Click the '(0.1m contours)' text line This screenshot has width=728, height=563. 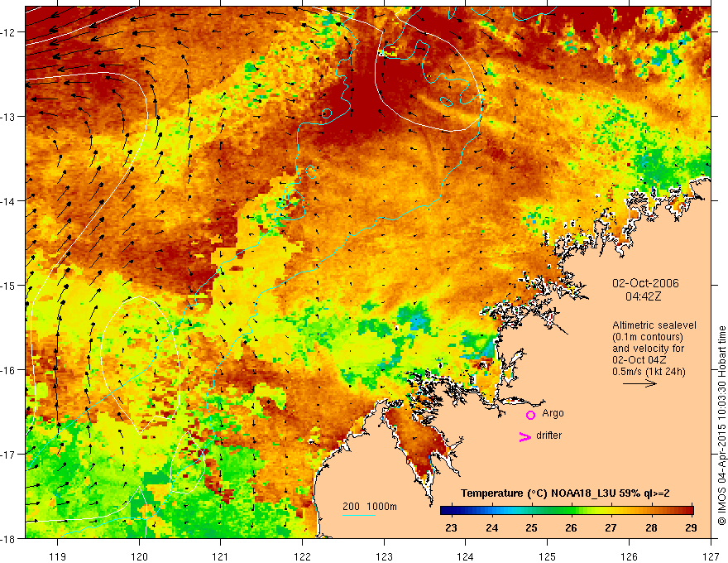tap(648, 337)
